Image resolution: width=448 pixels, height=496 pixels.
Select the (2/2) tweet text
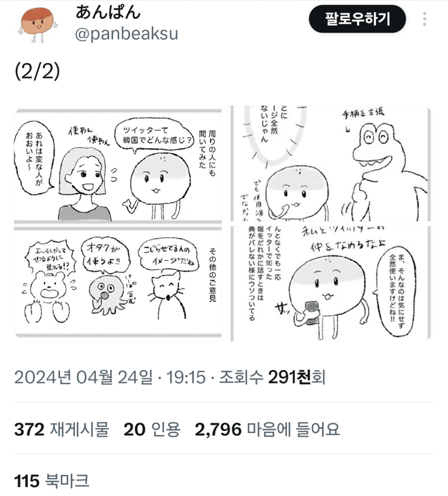coord(37,72)
